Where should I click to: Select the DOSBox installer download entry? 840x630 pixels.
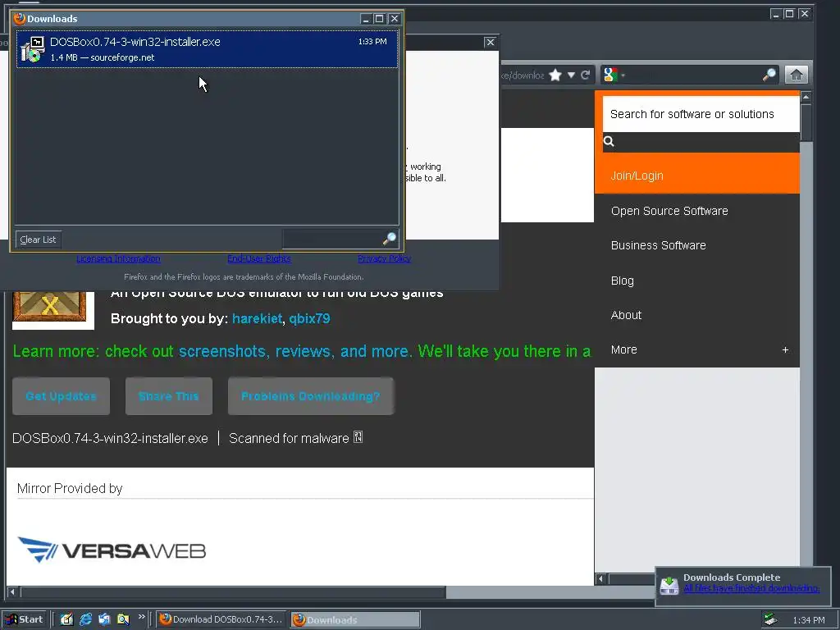pos(207,48)
